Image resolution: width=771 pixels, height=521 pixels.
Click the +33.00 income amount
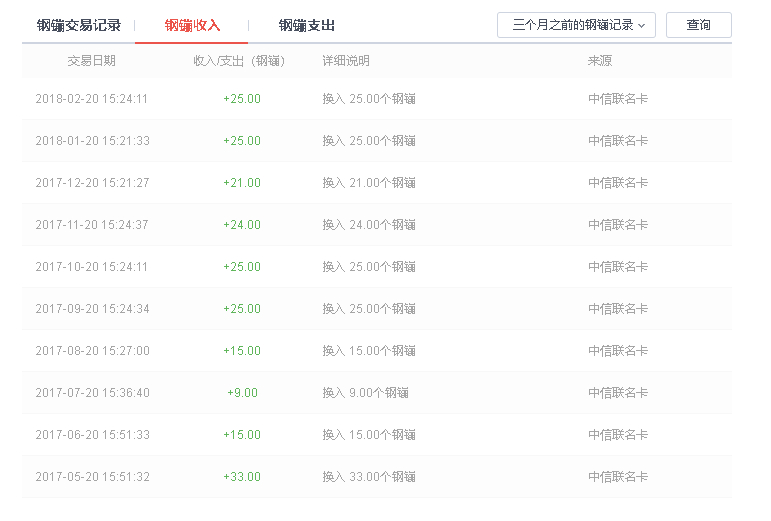(x=242, y=477)
